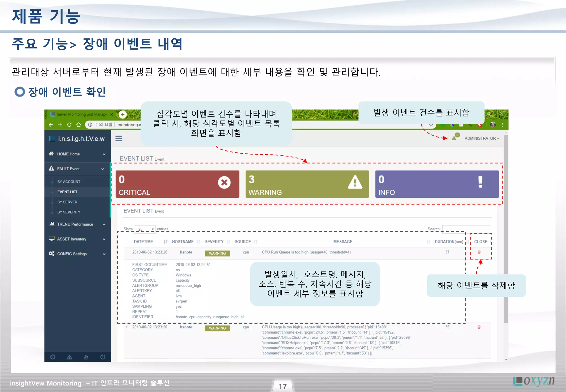Screen dimensions: 566x392
Task: Click the CONFIG gears icon in sidebar
Action: click(x=51, y=254)
